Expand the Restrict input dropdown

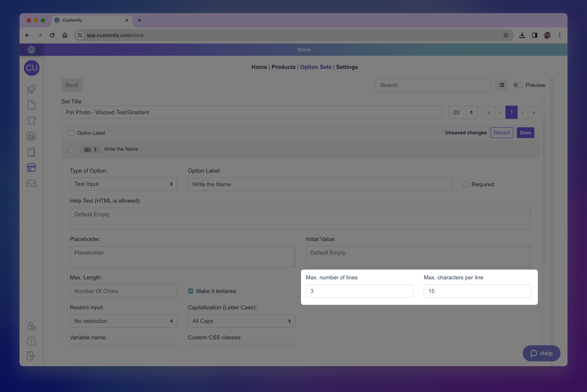click(x=123, y=321)
